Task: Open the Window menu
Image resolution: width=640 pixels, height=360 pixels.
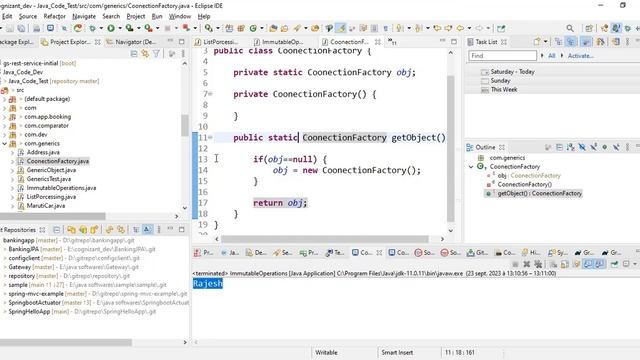Action: (x=180, y=16)
